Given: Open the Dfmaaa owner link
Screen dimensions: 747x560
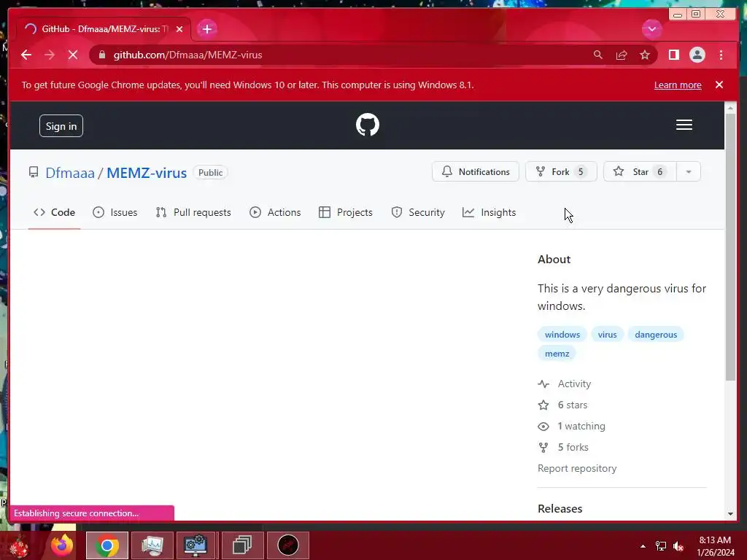Looking at the screenshot, I should point(70,172).
